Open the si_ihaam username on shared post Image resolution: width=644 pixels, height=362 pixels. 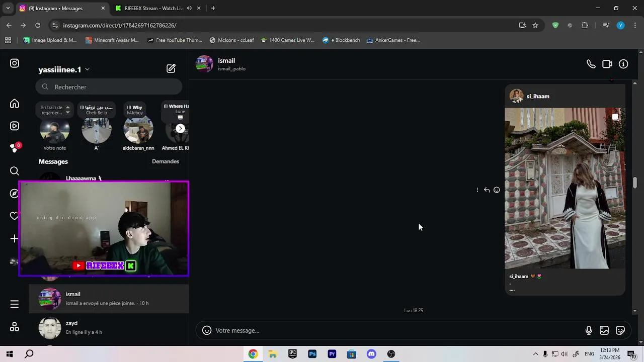(538, 96)
